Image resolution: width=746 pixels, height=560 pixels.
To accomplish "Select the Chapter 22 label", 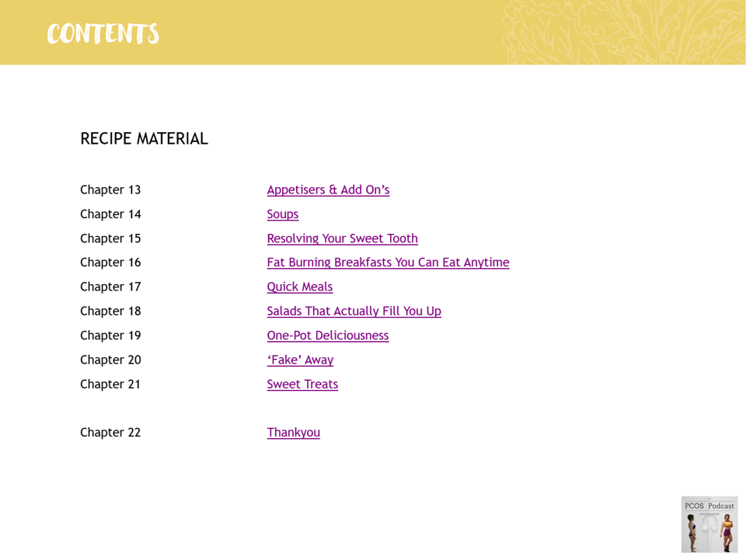I will tap(110, 432).
